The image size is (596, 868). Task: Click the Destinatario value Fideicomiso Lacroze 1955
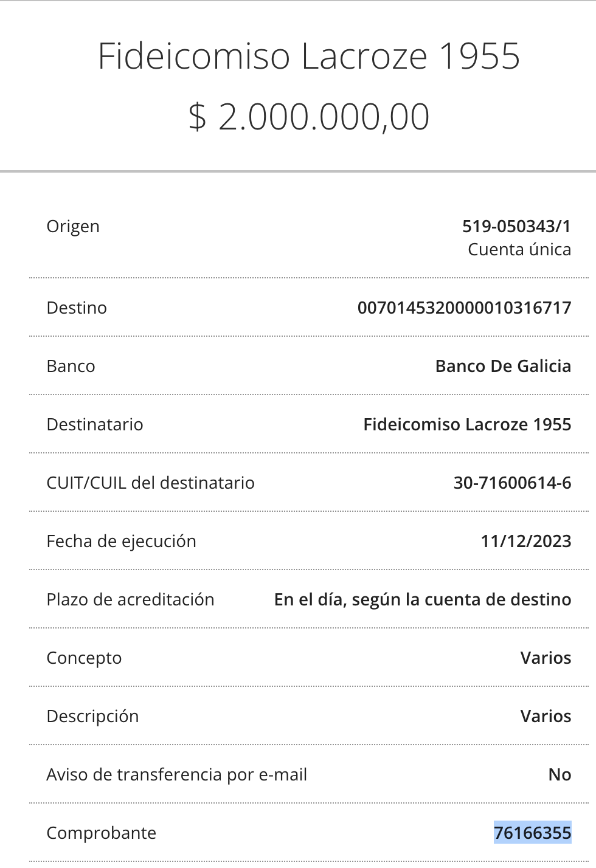click(x=467, y=424)
